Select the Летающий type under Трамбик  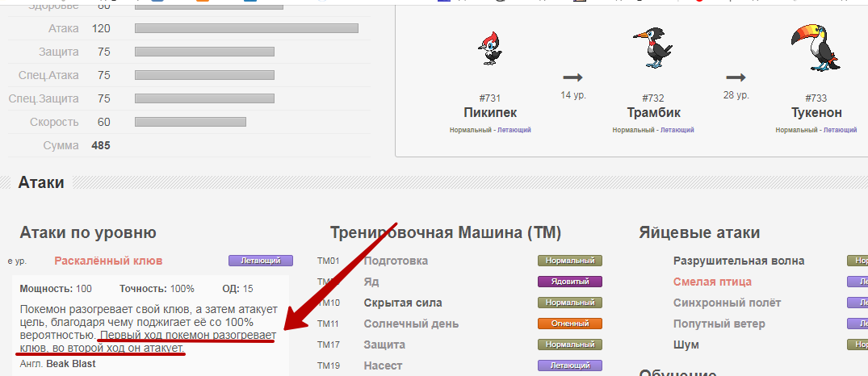[677, 130]
